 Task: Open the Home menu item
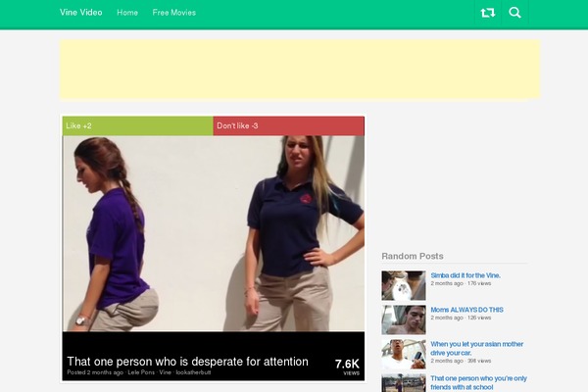(x=127, y=13)
